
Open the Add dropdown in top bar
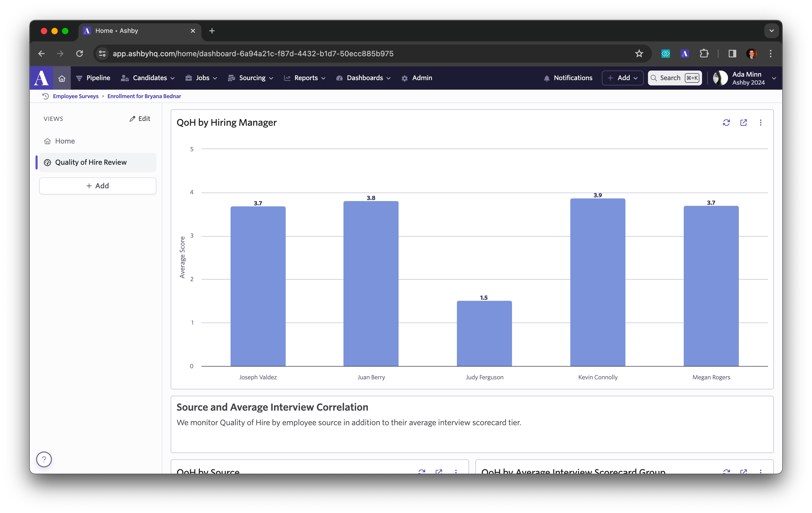[623, 78]
